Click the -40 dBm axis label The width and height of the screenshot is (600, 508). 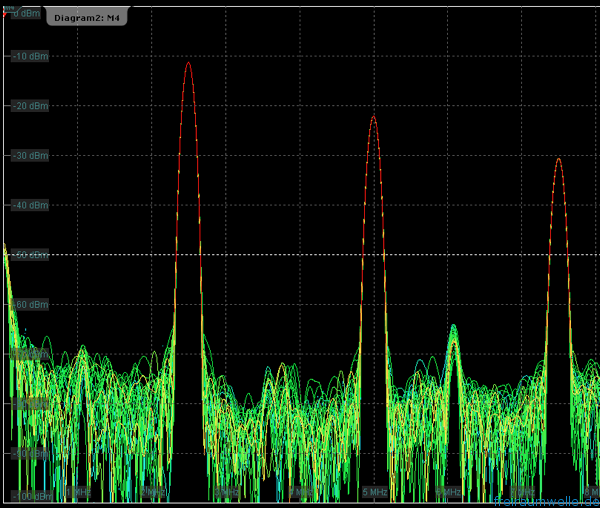[x=28, y=206]
